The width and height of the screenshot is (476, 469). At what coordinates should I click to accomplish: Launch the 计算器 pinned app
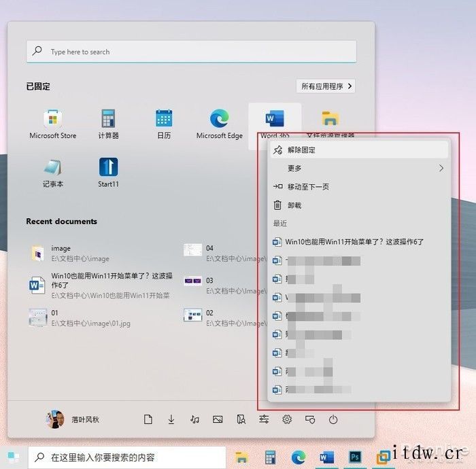click(108, 124)
